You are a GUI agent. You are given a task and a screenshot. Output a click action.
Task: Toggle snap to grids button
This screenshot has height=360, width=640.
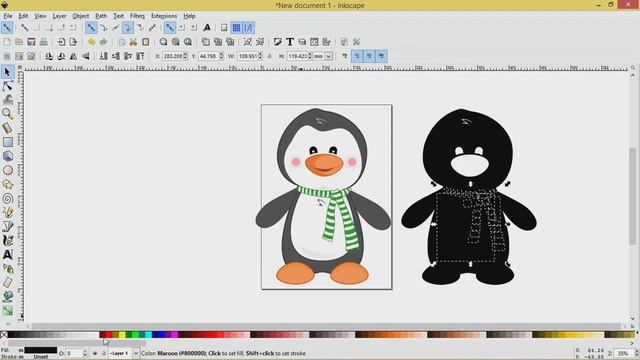click(236, 27)
